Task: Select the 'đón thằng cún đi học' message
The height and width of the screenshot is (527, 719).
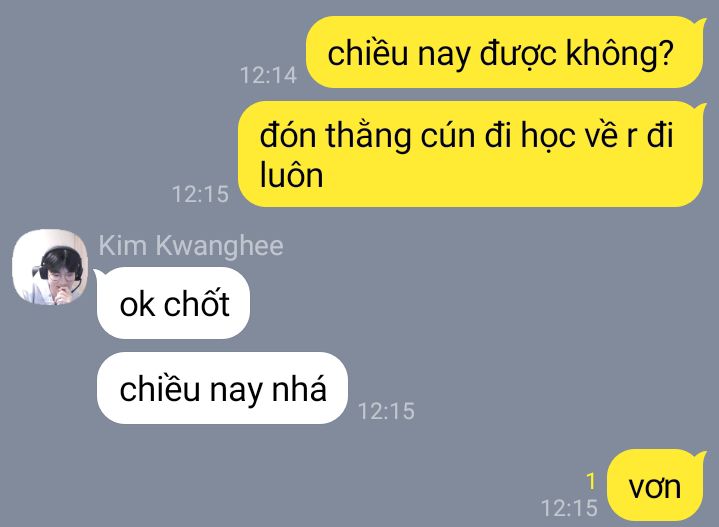Action: 470,154
